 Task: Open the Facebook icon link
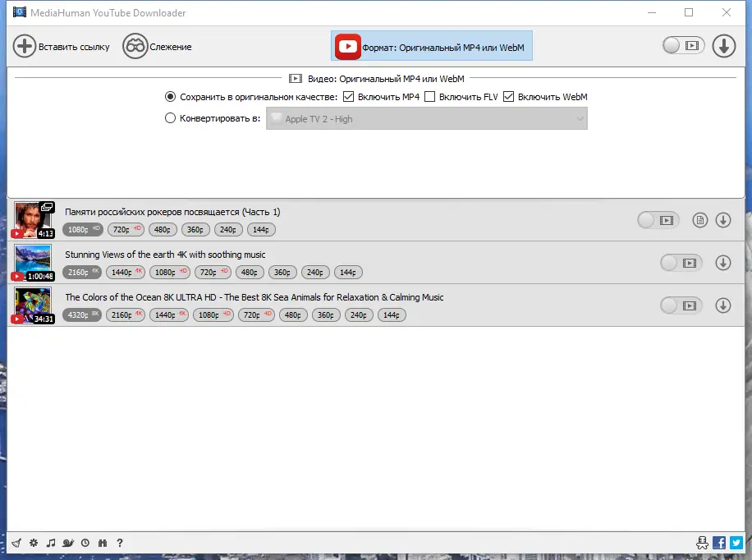point(719,543)
